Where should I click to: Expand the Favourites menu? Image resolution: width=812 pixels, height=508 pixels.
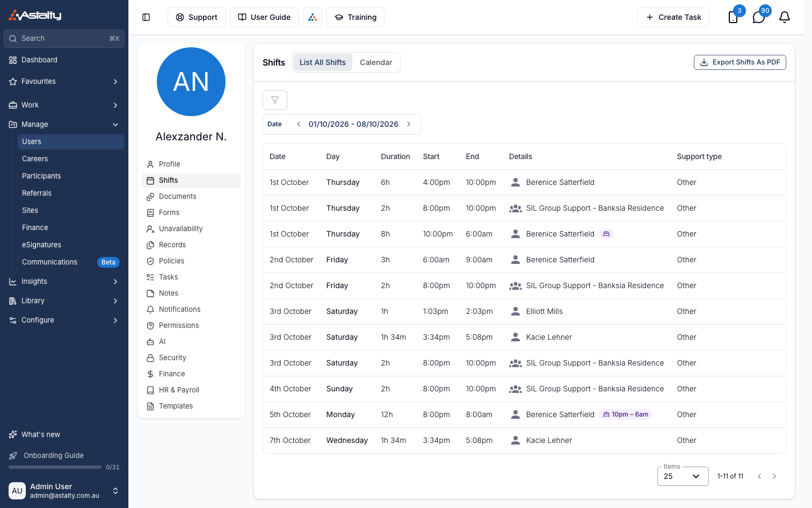pyautogui.click(x=64, y=82)
